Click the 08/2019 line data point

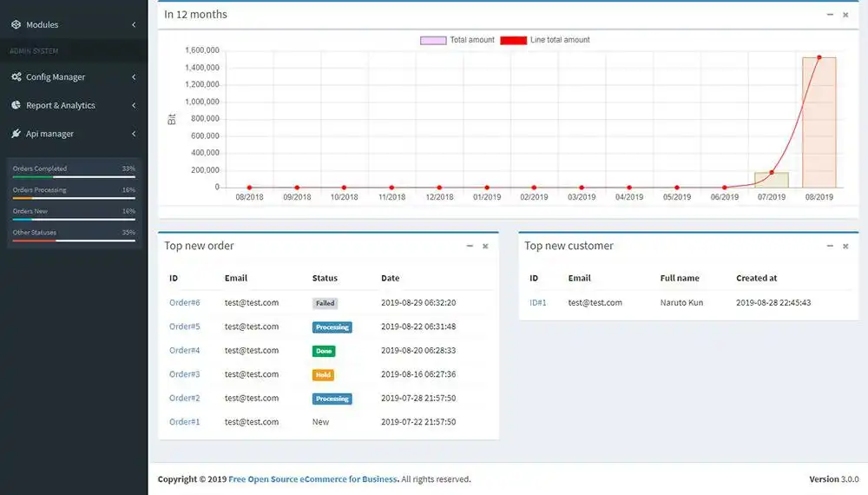coord(819,57)
